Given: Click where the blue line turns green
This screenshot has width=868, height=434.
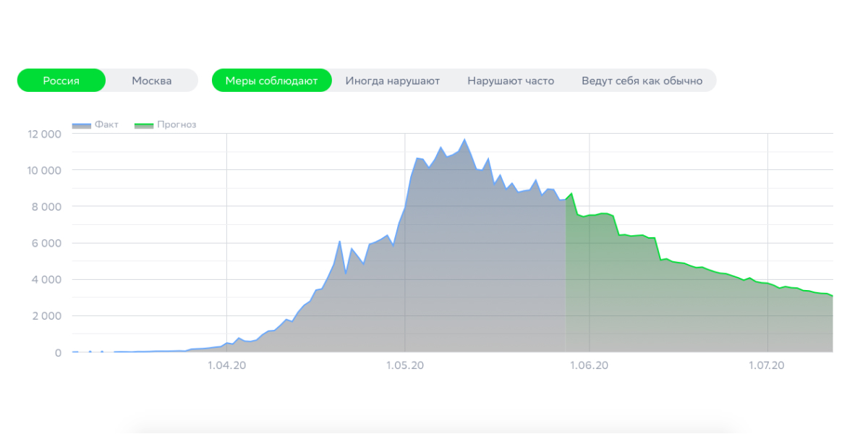Looking at the screenshot, I should pos(566,200).
